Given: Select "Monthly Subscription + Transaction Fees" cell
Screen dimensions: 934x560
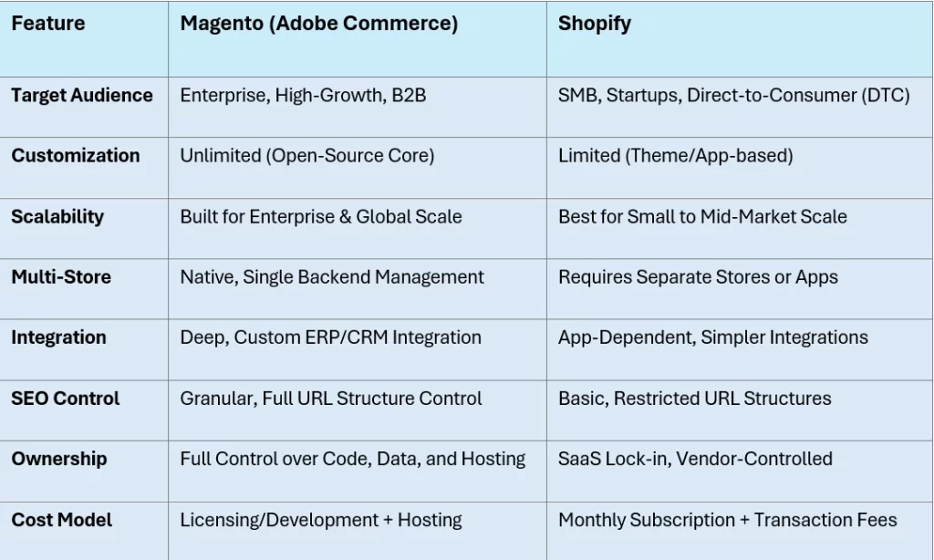Looking at the screenshot, I should (x=727, y=520).
